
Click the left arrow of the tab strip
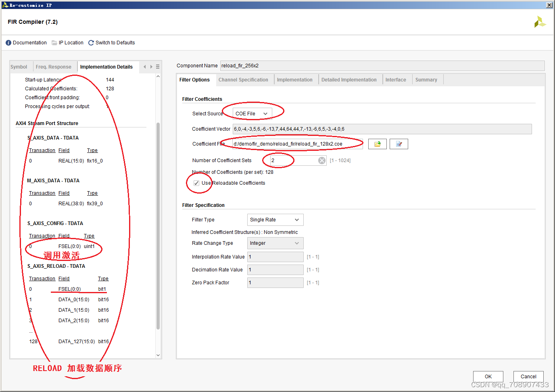pyautogui.click(x=144, y=67)
